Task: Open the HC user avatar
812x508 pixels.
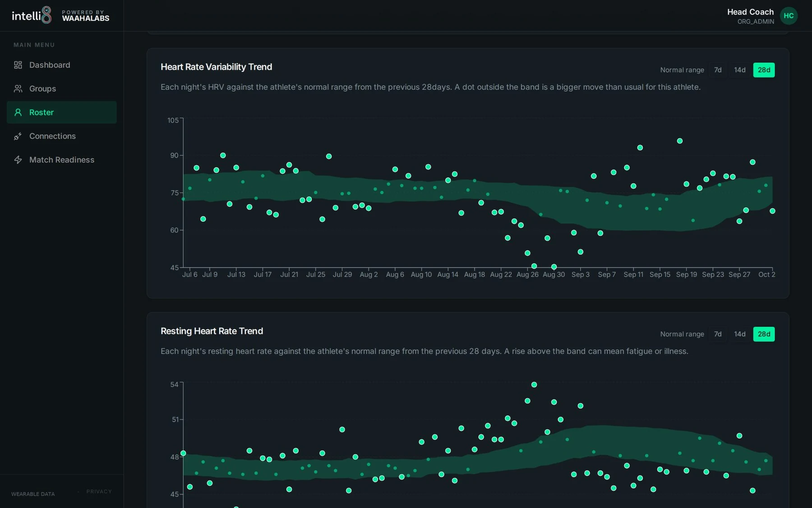Action: (789, 16)
